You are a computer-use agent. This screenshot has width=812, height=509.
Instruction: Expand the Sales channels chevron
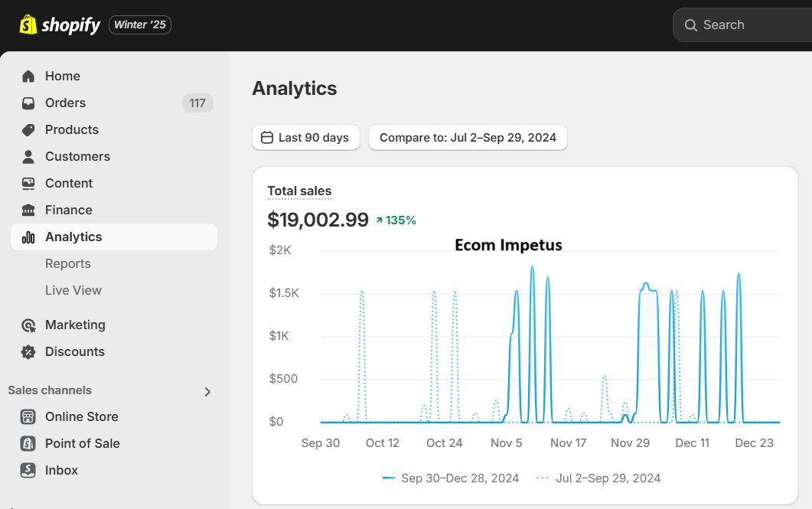click(x=207, y=391)
